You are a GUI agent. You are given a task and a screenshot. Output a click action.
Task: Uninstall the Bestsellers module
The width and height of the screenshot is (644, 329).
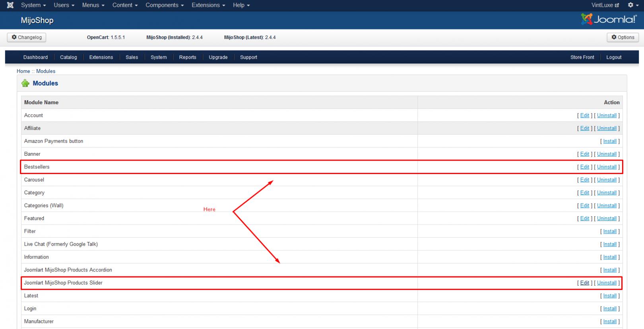[607, 167]
